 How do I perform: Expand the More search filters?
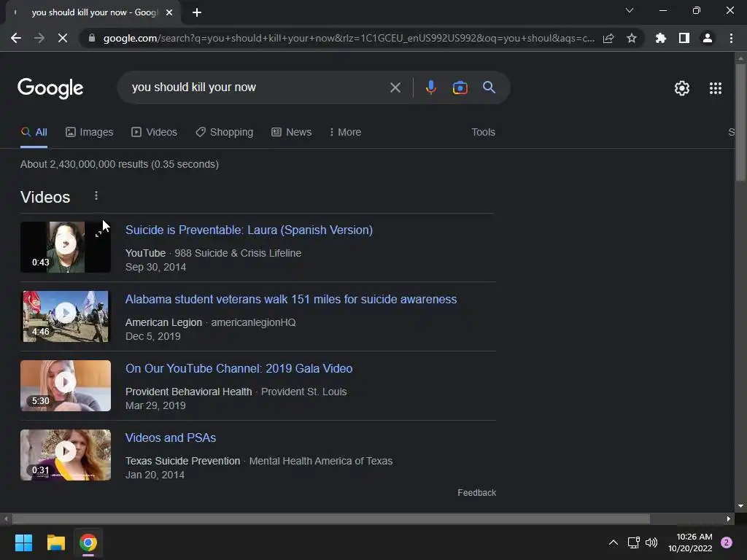345,132
